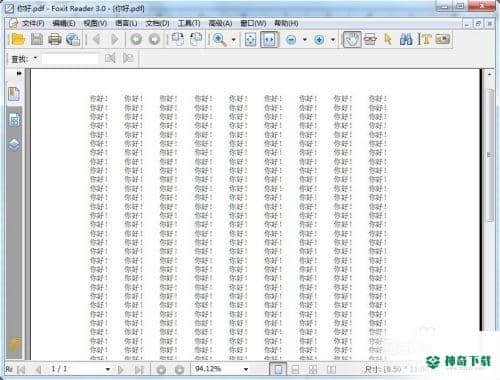The width and height of the screenshot is (500, 380).
Task: Restore the inner document window
Action: click(x=478, y=24)
